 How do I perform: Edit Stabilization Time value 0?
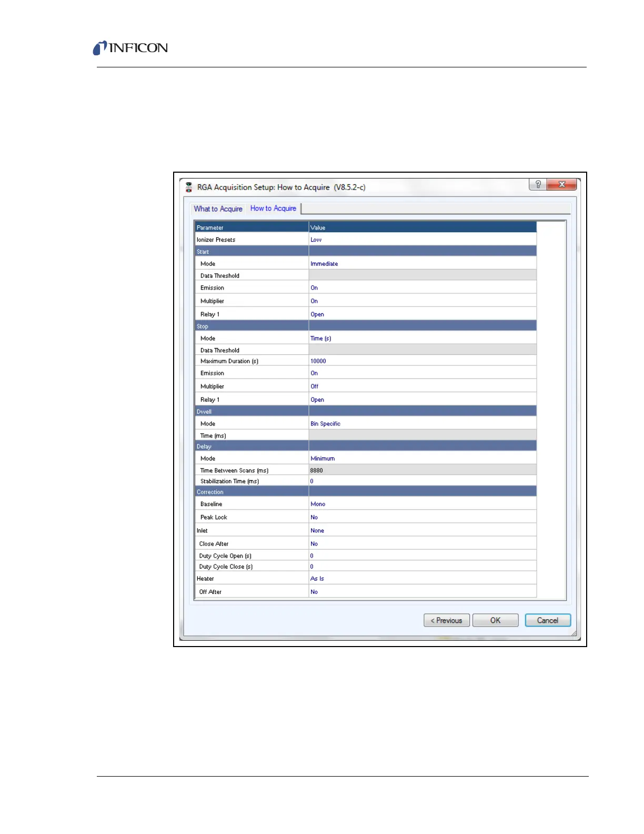pyautogui.click(x=422, y=481)
